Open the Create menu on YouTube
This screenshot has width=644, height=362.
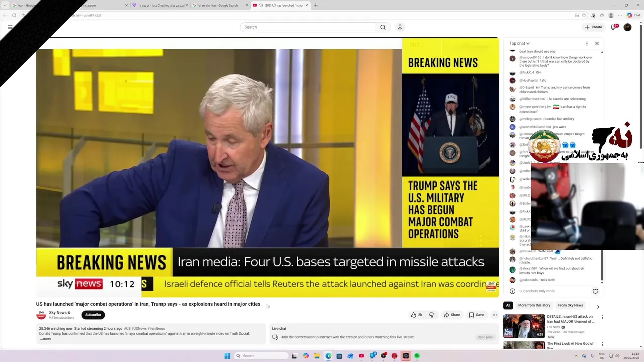pos(593,27)
